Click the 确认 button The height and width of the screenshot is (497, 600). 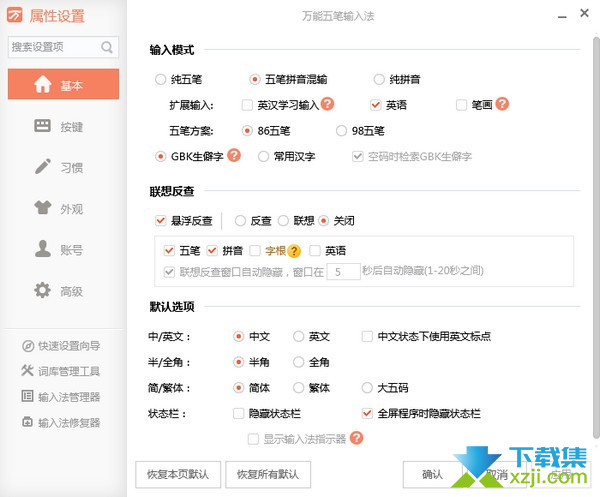coord(432,474)
